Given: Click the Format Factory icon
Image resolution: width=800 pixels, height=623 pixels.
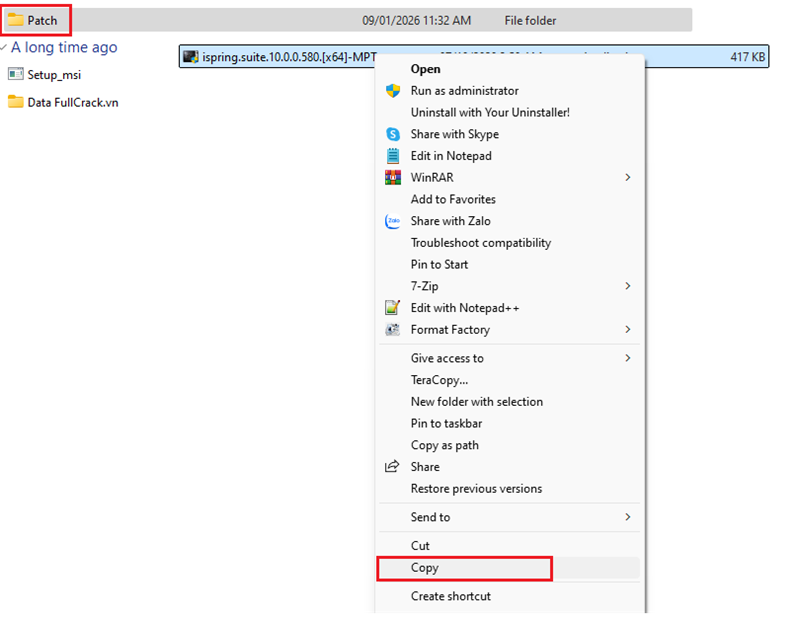Looking at the screenshot, I should click(x=392, y=330).
